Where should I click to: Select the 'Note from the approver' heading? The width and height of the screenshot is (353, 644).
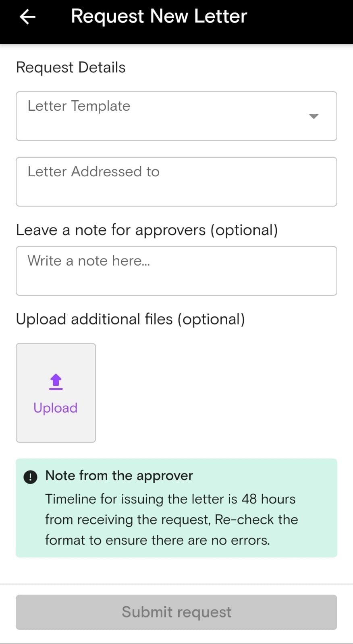click(x=119, y=476)
